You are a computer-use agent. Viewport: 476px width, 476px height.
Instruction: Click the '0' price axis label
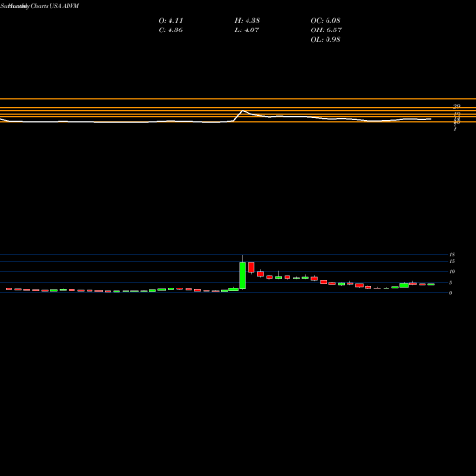point(450,293)
